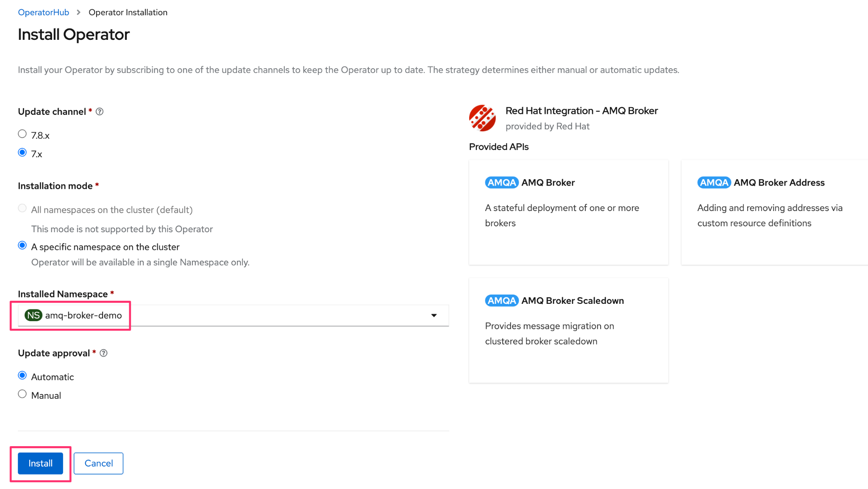868x489 pixels.
Task: Select the 7.8.x update channel
Action: click(22, 134)
